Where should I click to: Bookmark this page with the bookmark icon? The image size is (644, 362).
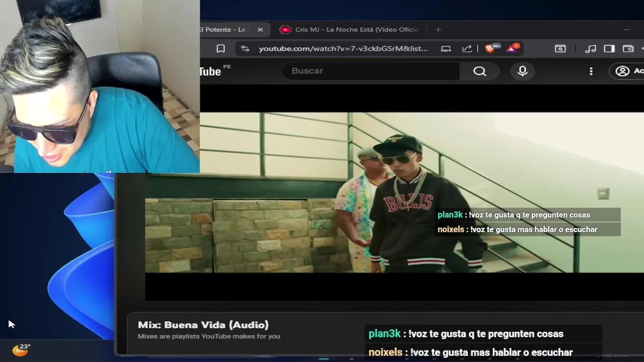point(220,49)
